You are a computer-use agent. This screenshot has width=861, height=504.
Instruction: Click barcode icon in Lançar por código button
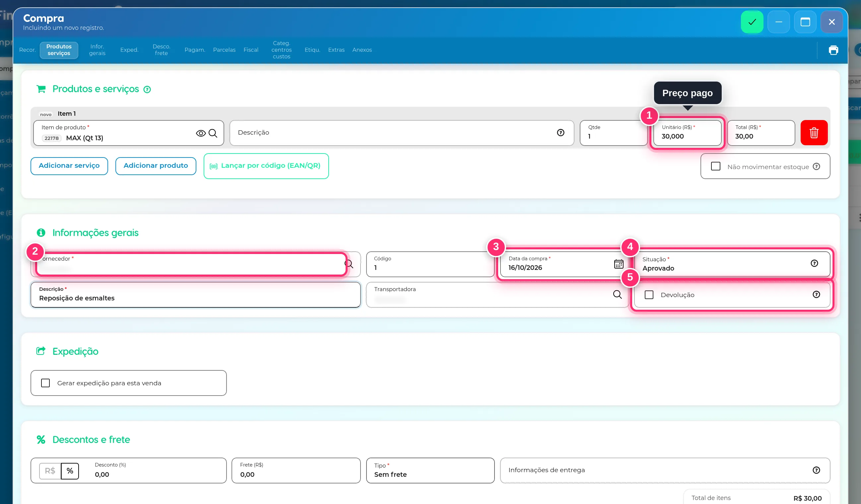tap(214, 166)
